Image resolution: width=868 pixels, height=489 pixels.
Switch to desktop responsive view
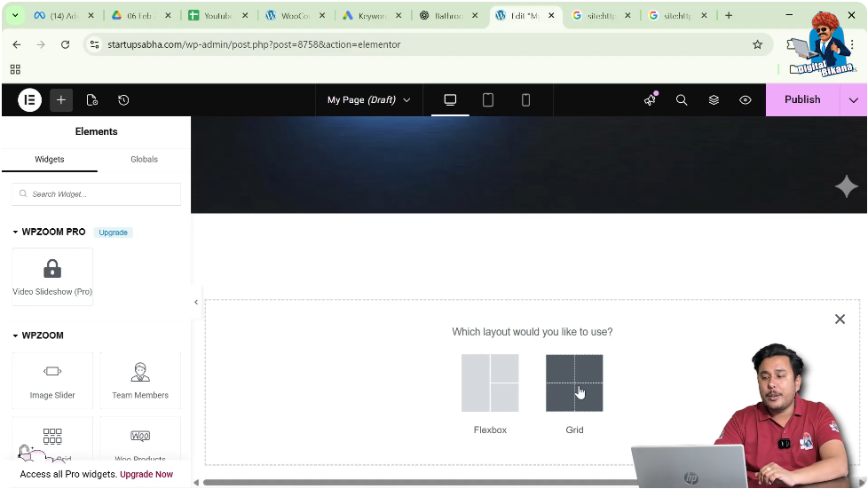click(x=450, y=99)
